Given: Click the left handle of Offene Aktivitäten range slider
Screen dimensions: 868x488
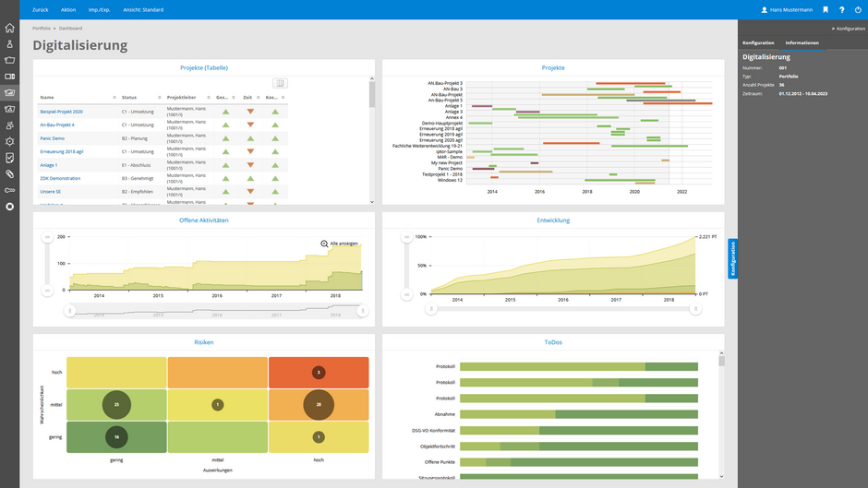Looking at the screenshot, I should pos(68,311).
